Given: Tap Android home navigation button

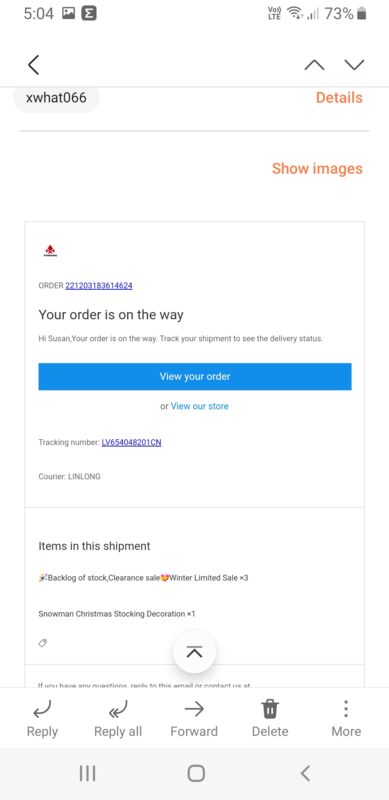Looking at the screenshot, I should (x=196, y=774).
